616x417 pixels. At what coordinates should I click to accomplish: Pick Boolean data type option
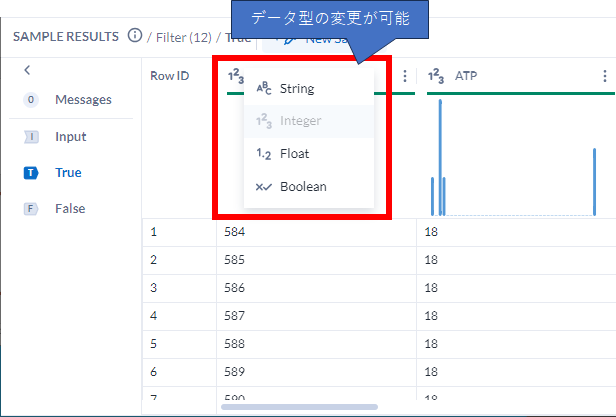[x=302, y=186]
